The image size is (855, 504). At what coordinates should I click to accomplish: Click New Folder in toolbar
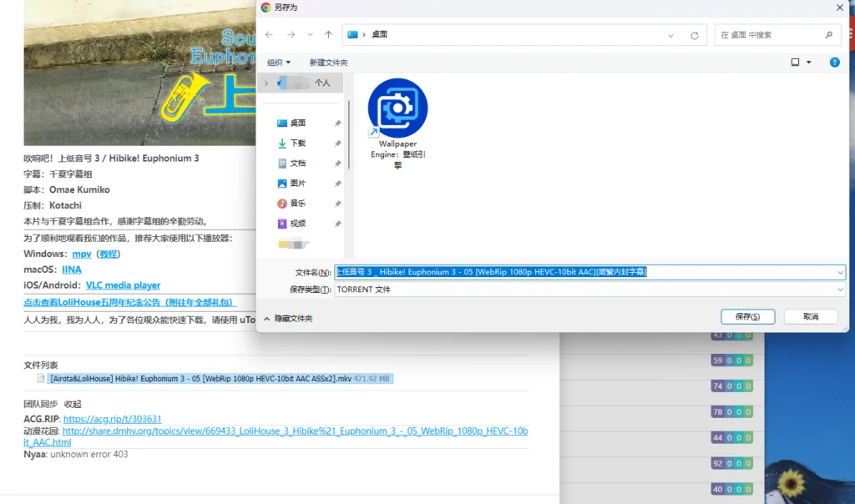328,63
